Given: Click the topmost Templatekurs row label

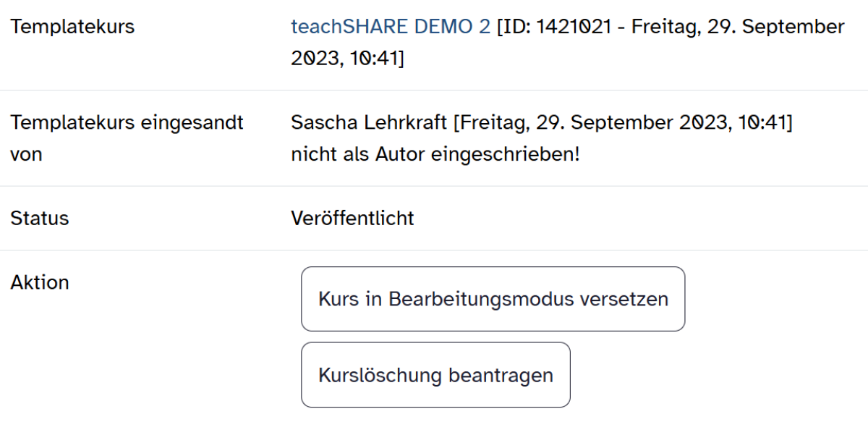Looking at the screenshot, I should pos(72,28).
